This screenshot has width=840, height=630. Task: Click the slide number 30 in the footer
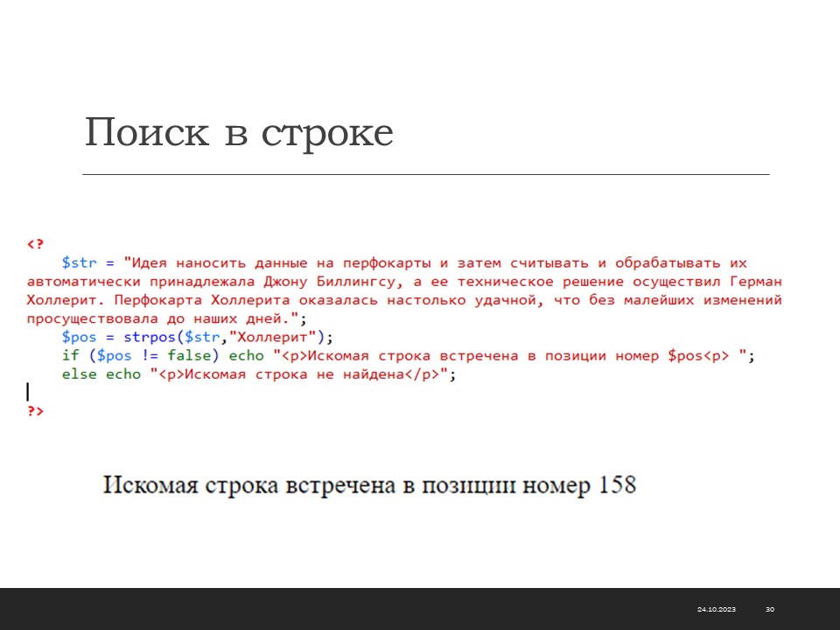click(770, 609)
